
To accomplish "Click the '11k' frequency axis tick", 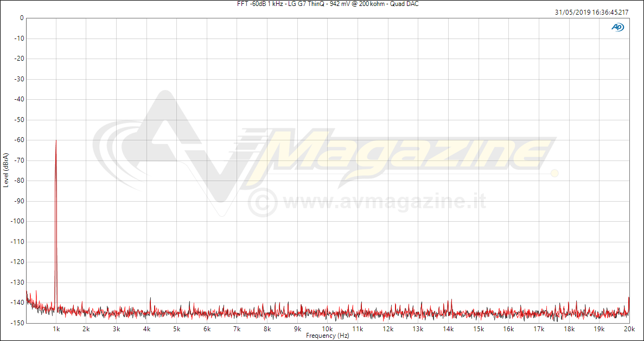I will (358, 329).
